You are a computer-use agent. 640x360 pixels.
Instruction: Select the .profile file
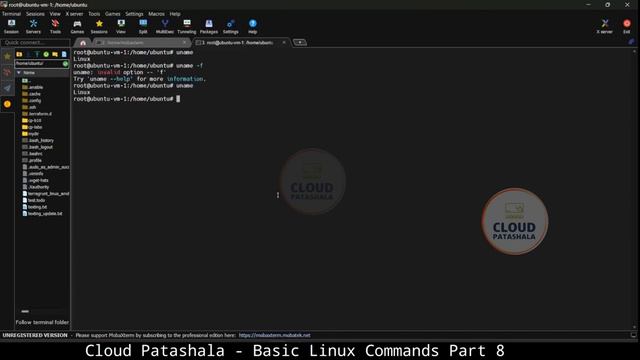click(x=32, y=160)
